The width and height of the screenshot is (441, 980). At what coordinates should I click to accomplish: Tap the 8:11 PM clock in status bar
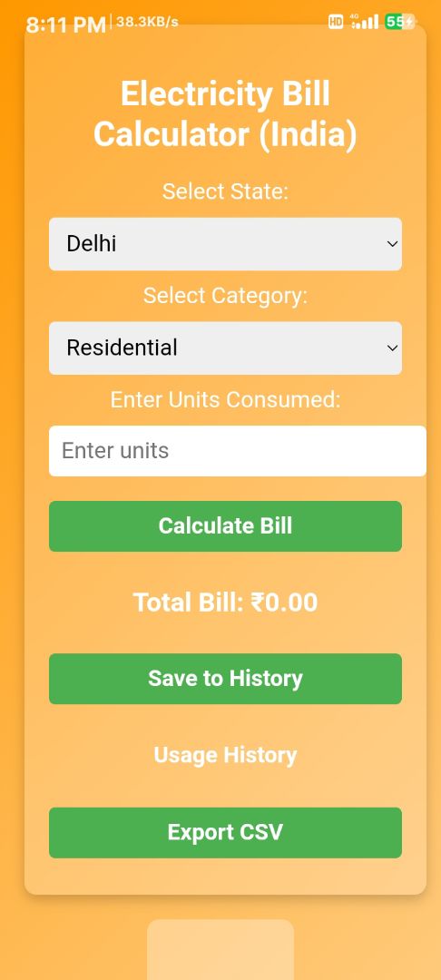click(65, 25)
